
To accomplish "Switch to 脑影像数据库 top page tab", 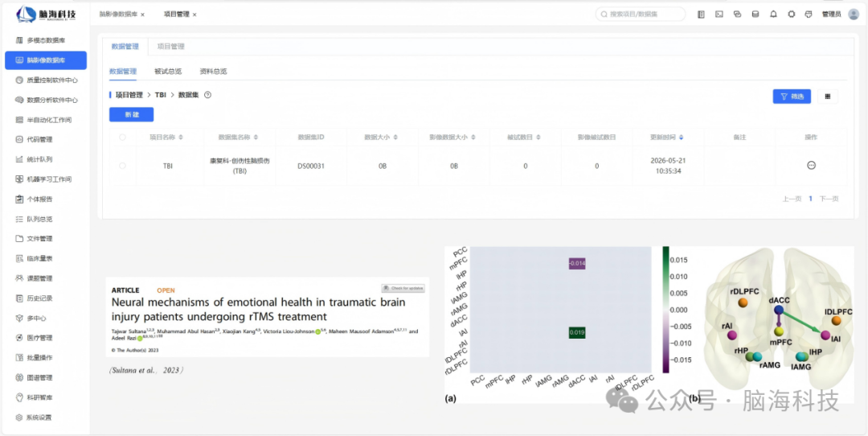I will [x=118, y=14].
